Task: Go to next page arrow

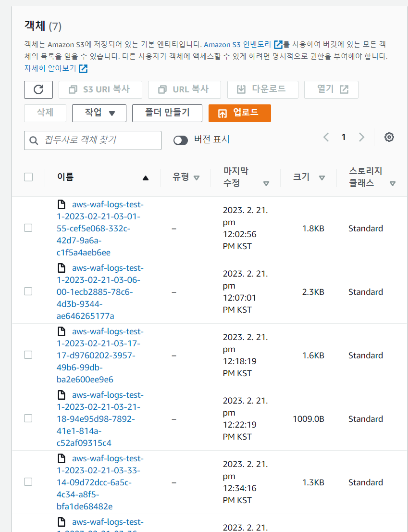Action: 361,138
